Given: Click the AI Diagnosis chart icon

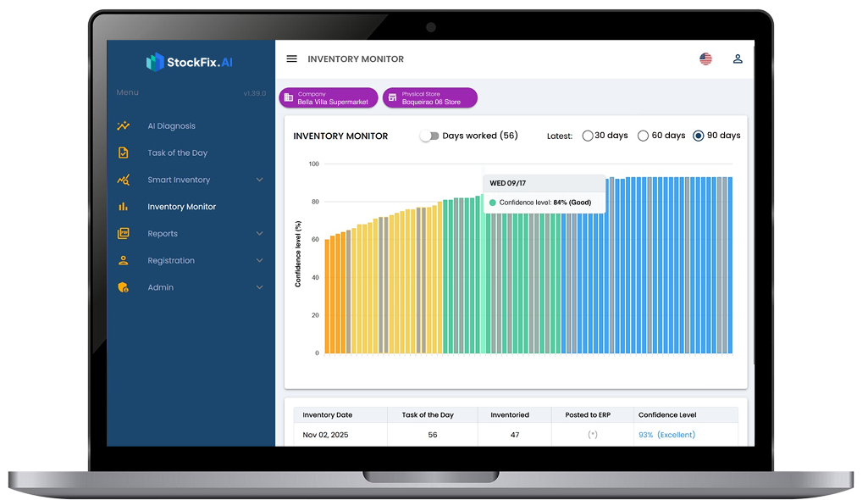Looking at the screenshot, I should 124,126.
